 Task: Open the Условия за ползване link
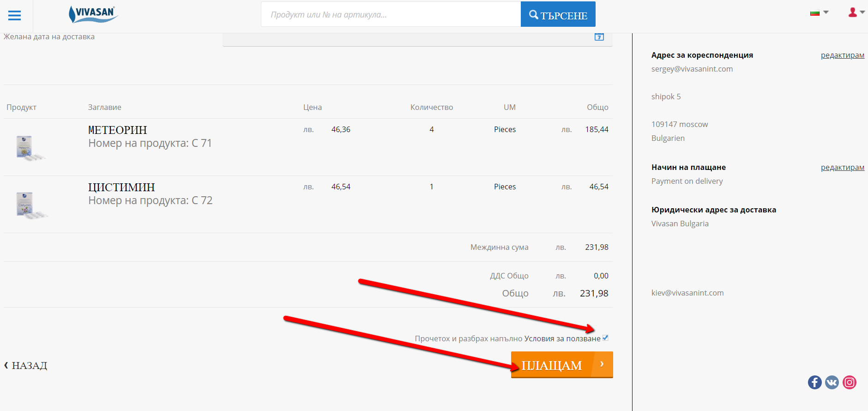562,338
